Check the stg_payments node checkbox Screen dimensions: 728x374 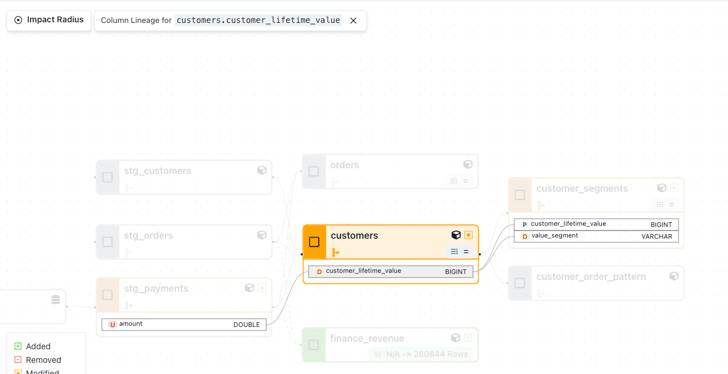(x=107, y=295)
